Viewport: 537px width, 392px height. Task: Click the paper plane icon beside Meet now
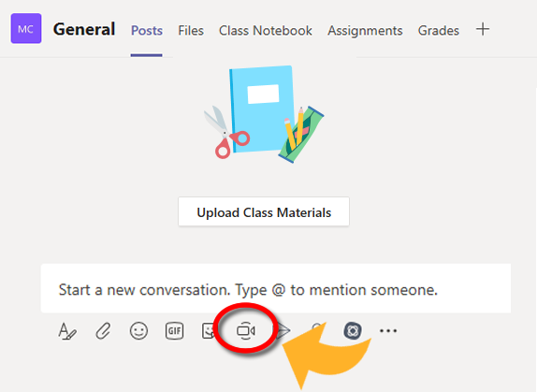coord(283,330)
